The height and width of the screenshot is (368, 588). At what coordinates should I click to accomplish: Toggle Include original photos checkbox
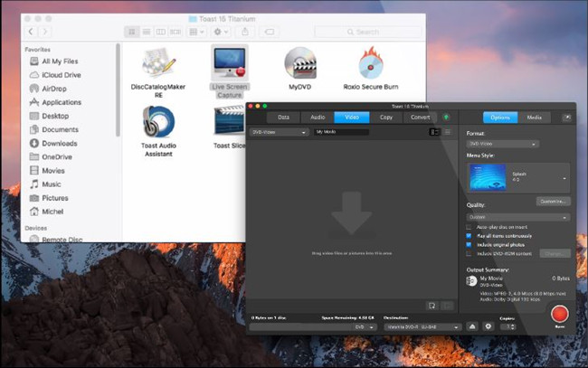coord(469,245)
